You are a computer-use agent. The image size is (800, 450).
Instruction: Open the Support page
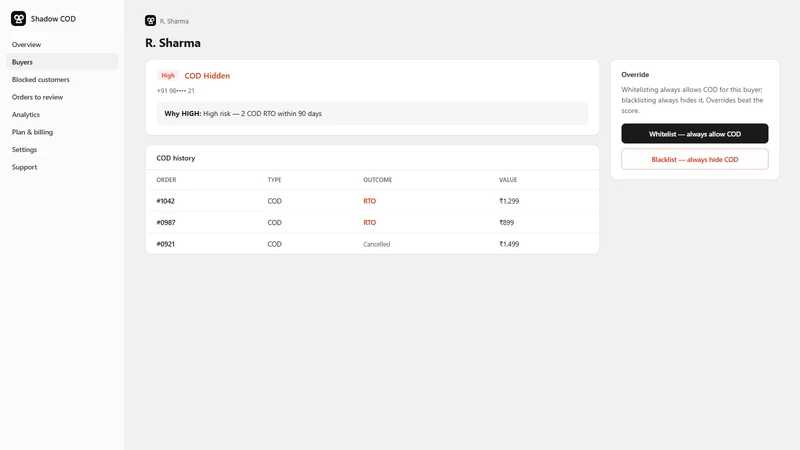[24, 167]
